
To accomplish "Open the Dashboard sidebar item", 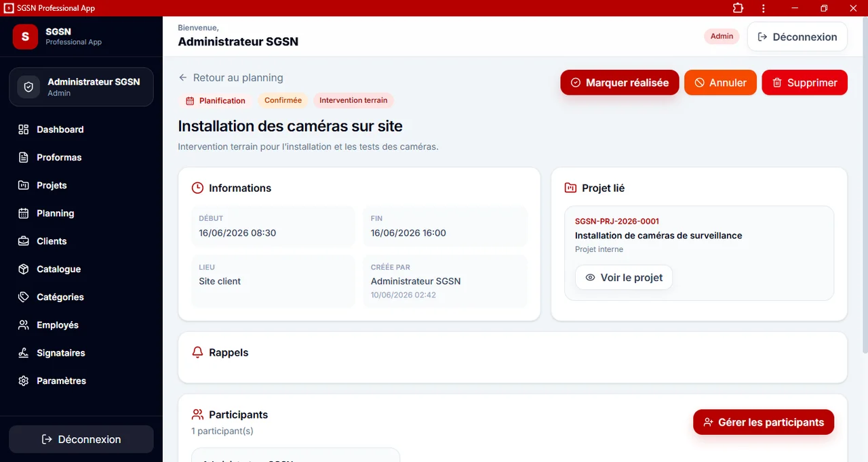I will click(81, 129).
